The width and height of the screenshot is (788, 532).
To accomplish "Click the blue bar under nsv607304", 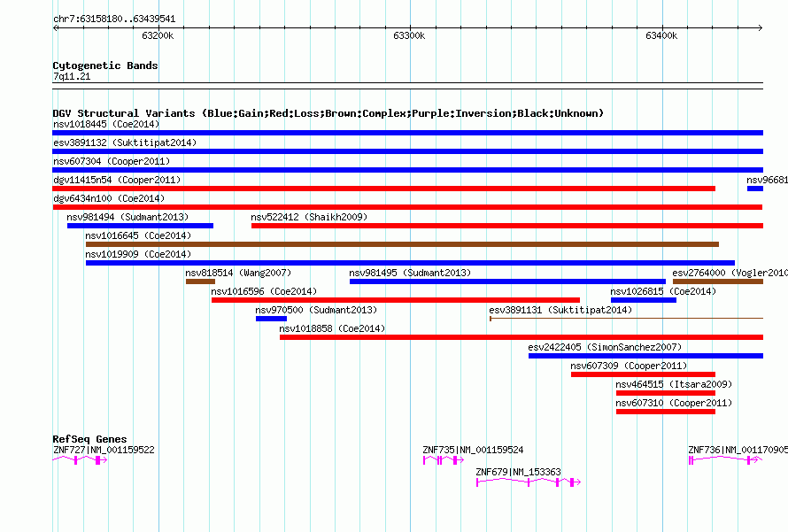I will tap(407, 170).
